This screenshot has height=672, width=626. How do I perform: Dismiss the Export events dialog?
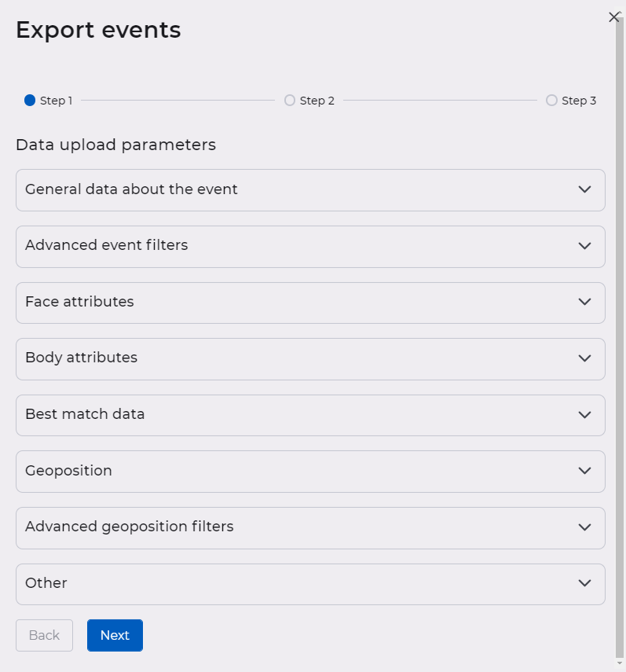click(614, 17)
